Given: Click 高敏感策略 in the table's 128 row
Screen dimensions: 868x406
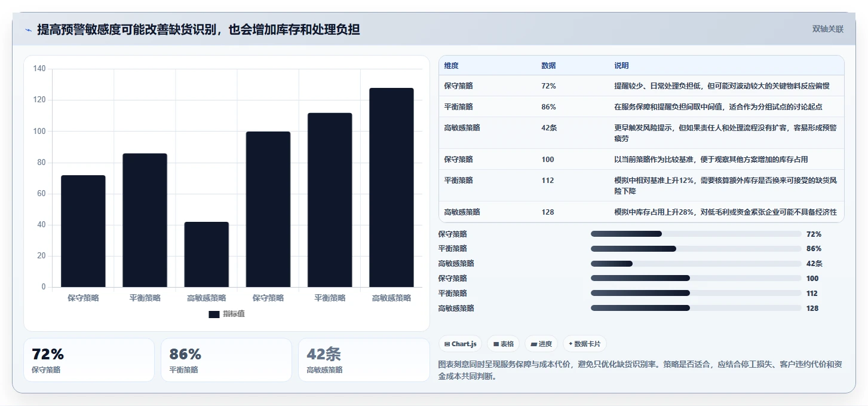Looking at the screenshot, I should click(462, 212).
